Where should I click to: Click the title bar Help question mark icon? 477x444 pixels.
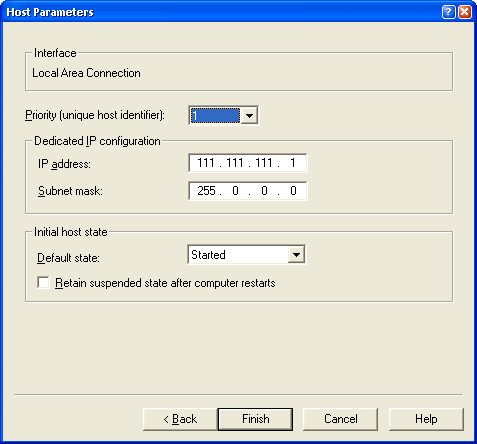click(448, 12)
